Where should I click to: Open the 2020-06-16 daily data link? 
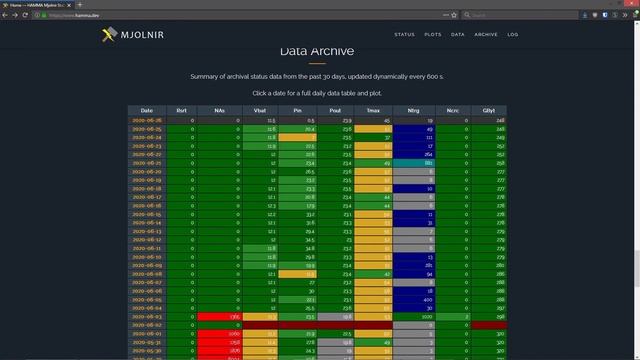[x=147, y=206]
